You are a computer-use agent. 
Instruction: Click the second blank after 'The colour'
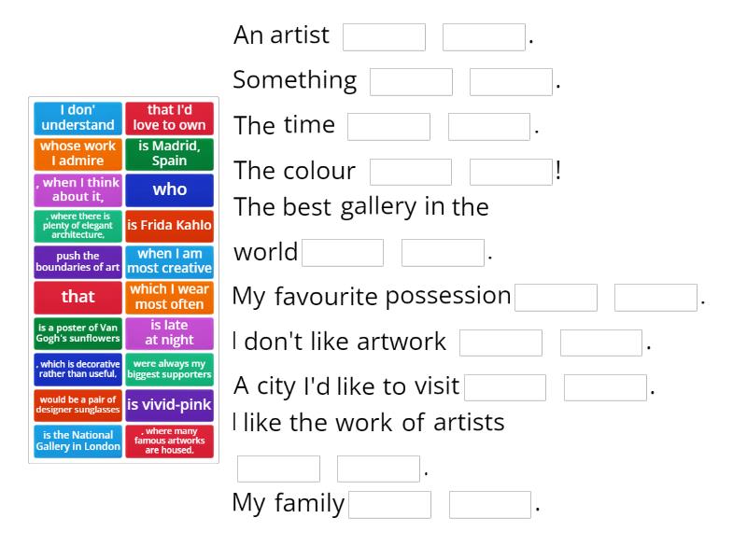(511, 173)
